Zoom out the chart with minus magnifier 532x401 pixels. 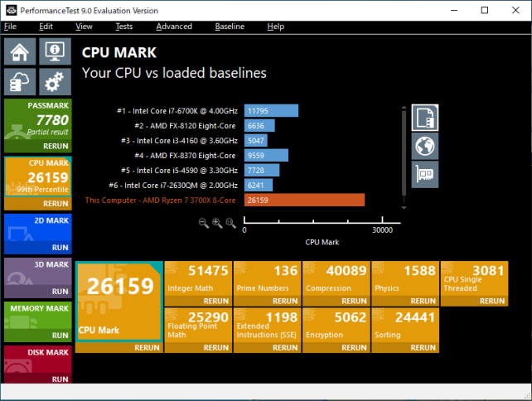[204, 223]
